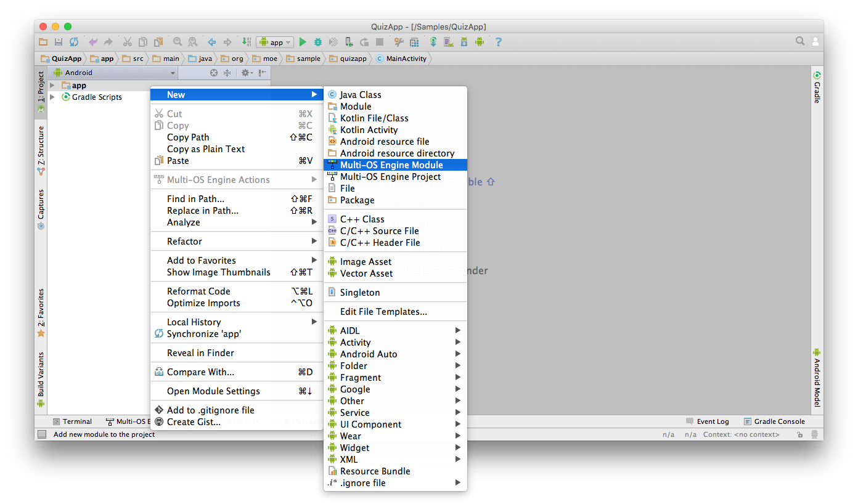Expand the Local History submenu
858x504 pixels.
click(237, 322)
